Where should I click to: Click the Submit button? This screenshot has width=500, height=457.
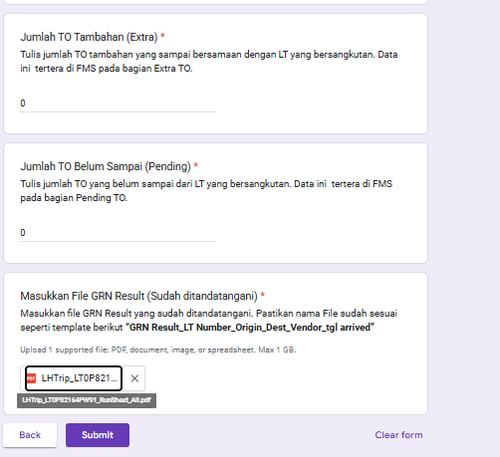click(97, 435)
